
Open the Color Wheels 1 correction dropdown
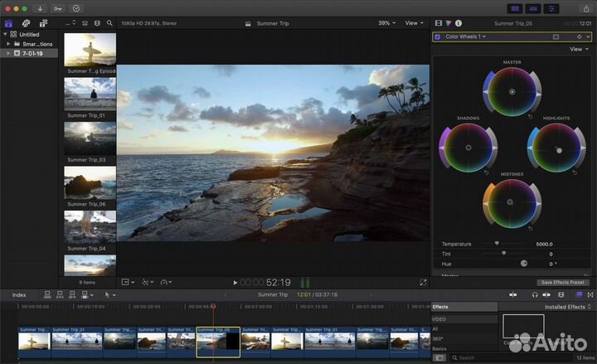point(464,36)
